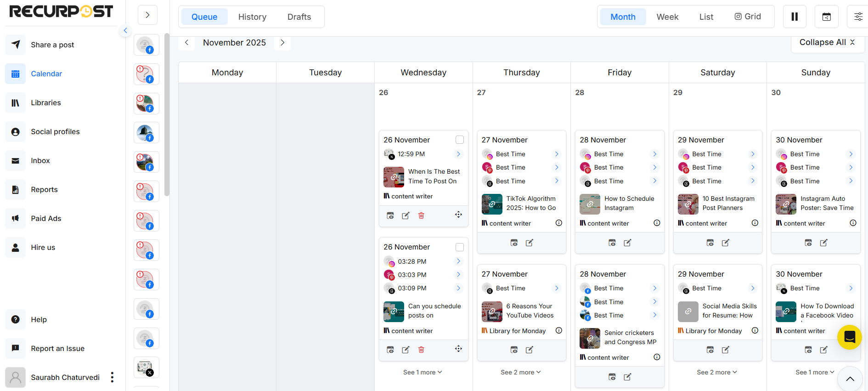868x391 pixels.
Task: Select the Month view
Action: [x=623, y=17]
